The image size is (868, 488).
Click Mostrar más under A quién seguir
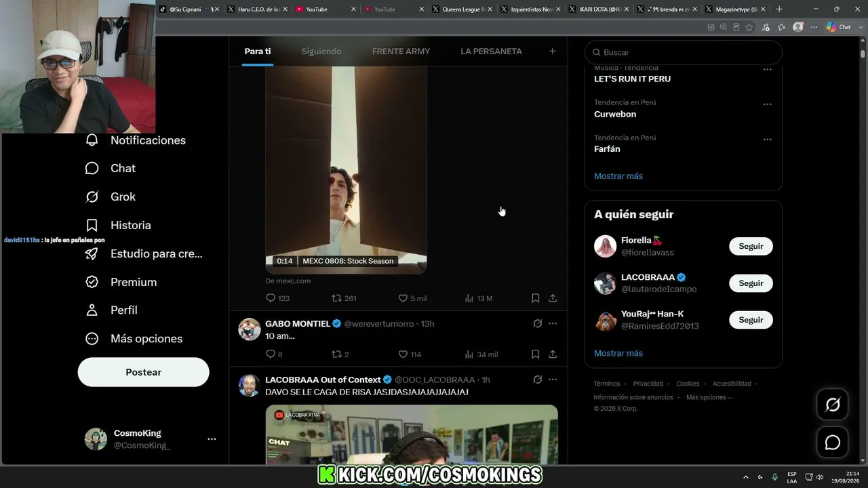pyautogui.click(x=618, y=353)
